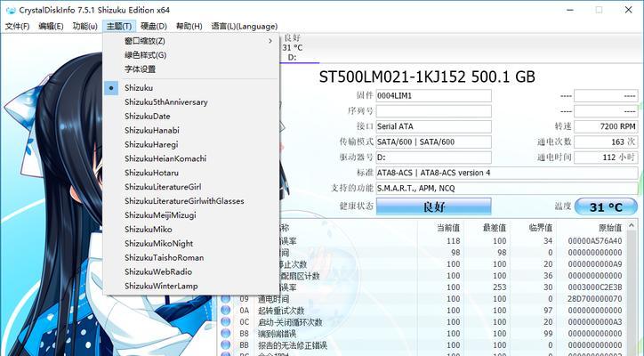Choose 绿色样式(G) in the theme menu

point(191,55)
